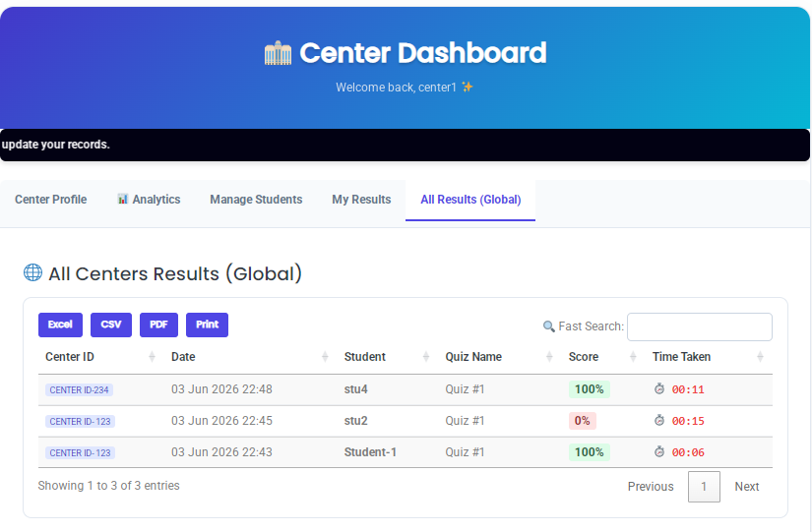Go to the Manage Students tab
This screenshot has width=812, height=532.
[x=256, y=200]
